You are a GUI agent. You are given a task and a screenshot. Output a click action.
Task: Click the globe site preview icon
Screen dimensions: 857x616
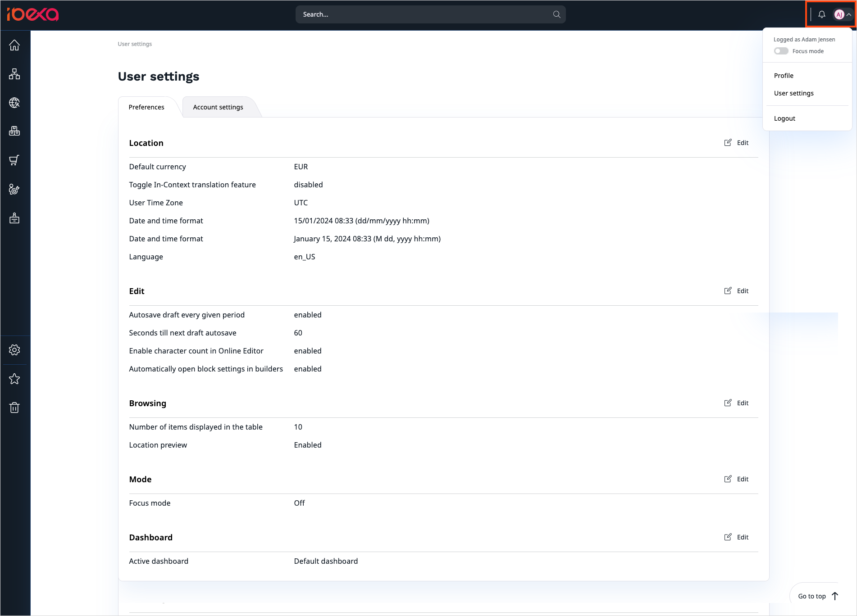pos(15,102)
